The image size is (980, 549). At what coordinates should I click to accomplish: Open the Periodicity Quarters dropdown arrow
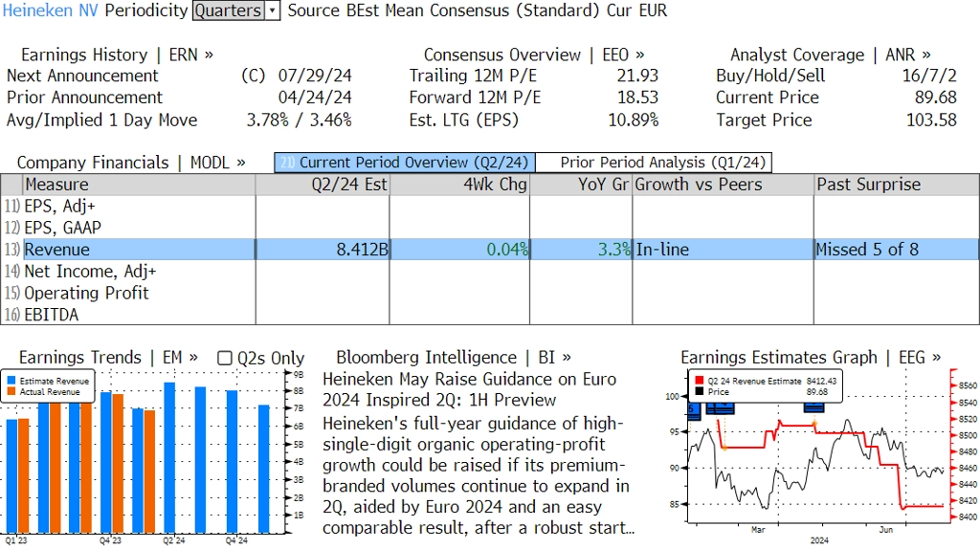(273, 11)
